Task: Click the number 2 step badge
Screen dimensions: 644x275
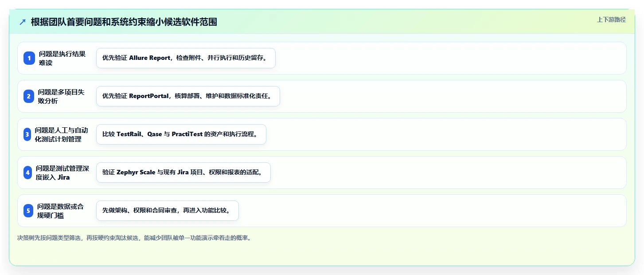Action: [28, 96]
